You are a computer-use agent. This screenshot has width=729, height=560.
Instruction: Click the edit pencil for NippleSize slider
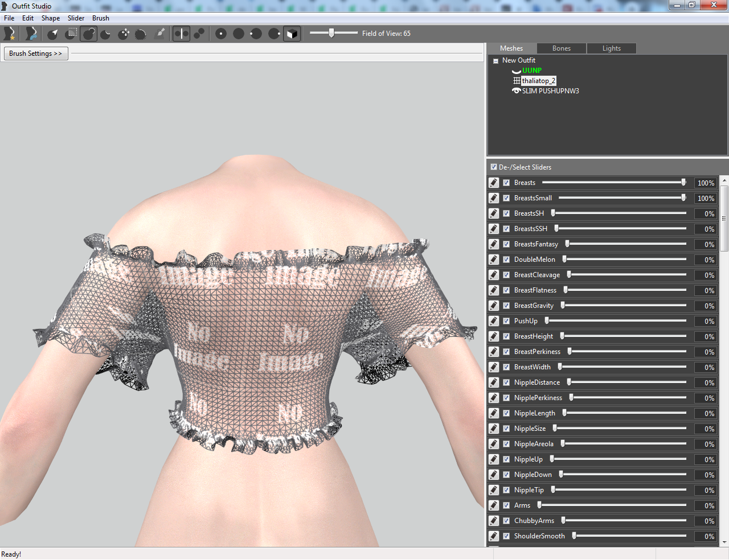[494, 429]
